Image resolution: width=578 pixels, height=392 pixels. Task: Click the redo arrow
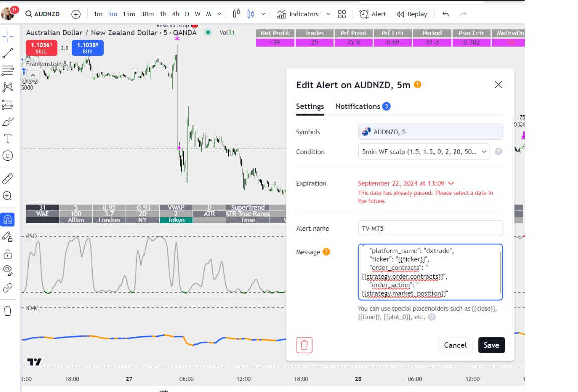463,14
